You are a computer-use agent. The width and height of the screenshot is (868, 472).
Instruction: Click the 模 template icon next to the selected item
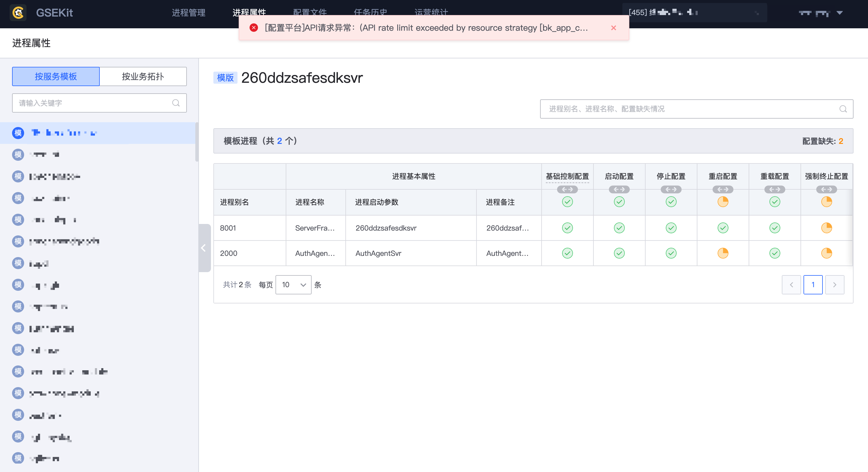18,133
